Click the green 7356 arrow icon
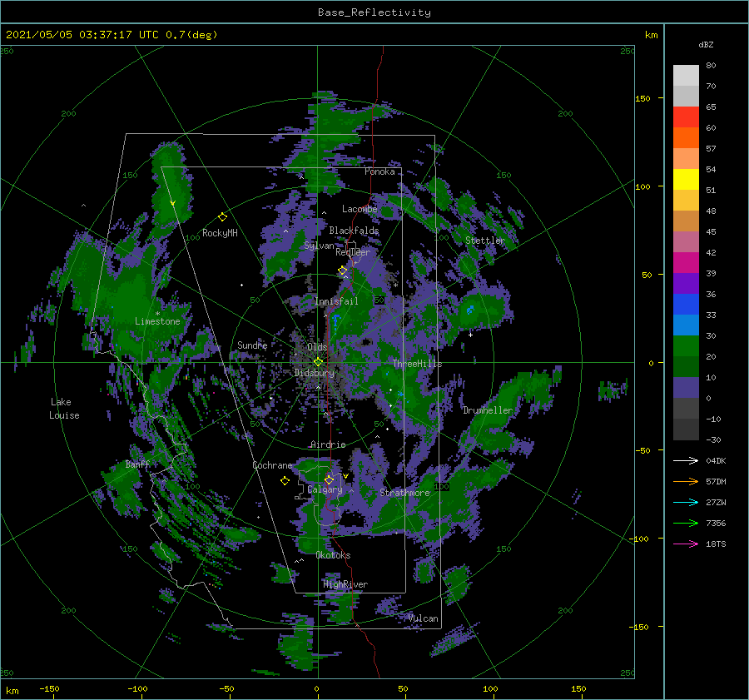 pyautogui.click(x=686, y=524)
